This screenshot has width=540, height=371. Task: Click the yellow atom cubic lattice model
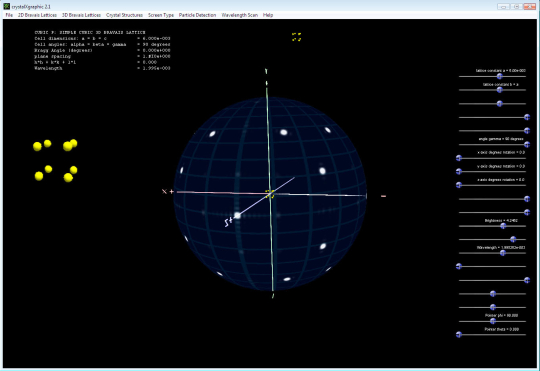55,161
